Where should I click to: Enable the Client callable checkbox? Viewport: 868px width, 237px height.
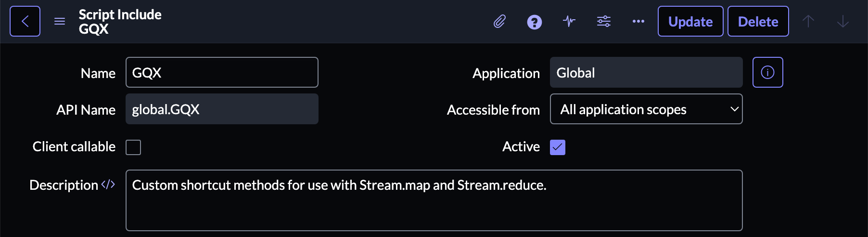(x=133, y=147)
